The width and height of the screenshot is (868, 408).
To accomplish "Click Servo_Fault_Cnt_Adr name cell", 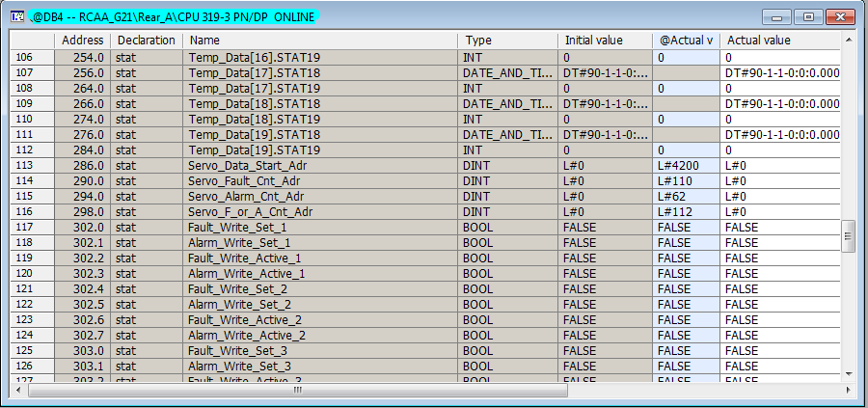I will point(320,181).
